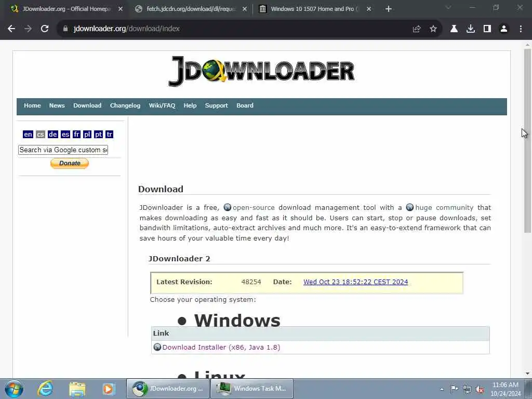Click the page vertical scrollbar thumb
Viewport: 532px width, 399px height.
pyautogui.click(x=527, y=141)
